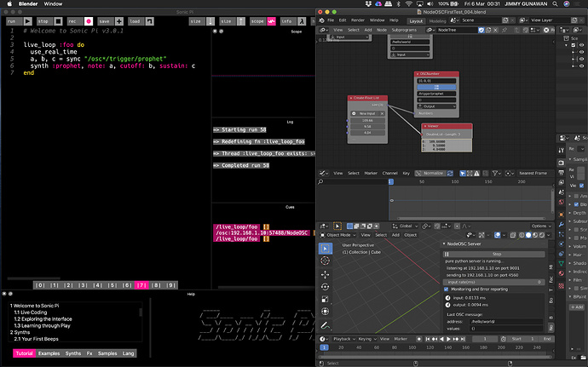Toggle the pin icon in node editor header
The image size is (588, 367).
[x=504, y=30]
